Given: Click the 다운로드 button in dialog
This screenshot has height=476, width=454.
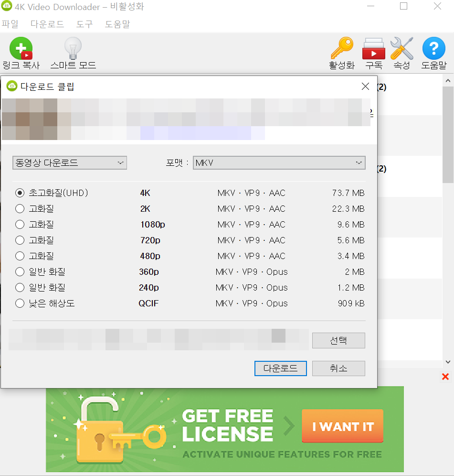Looking at the screenshot, I should click(x=281, y=368).
